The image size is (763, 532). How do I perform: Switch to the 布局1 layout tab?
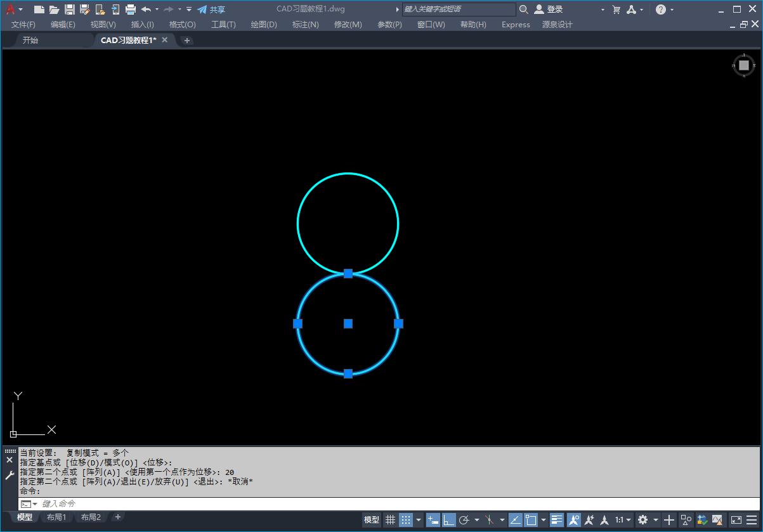click(56, 517)
